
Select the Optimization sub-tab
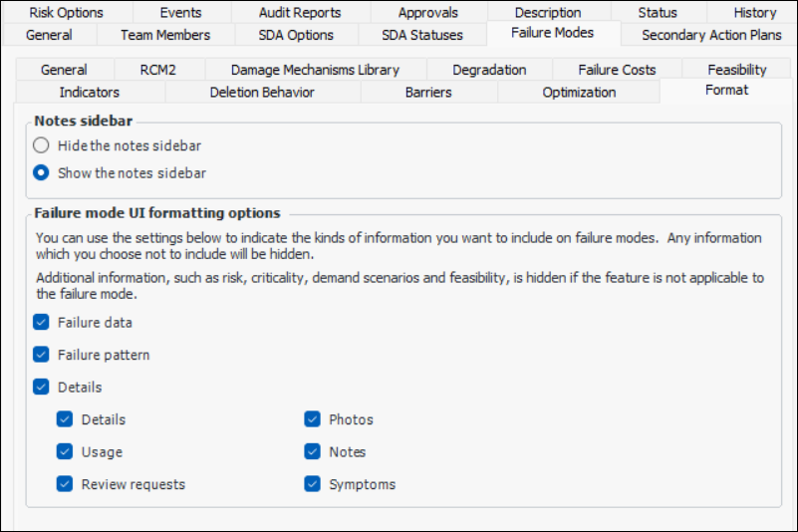point(579,92)
